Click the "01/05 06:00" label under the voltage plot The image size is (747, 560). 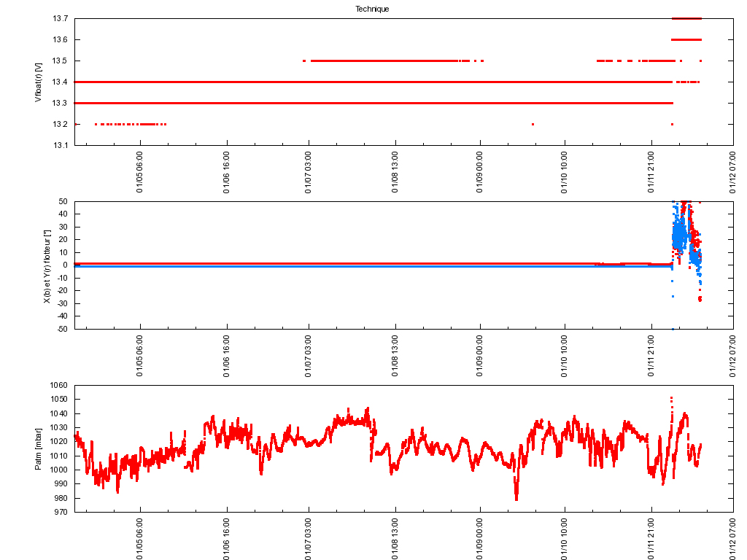click(x=139, y=173)
